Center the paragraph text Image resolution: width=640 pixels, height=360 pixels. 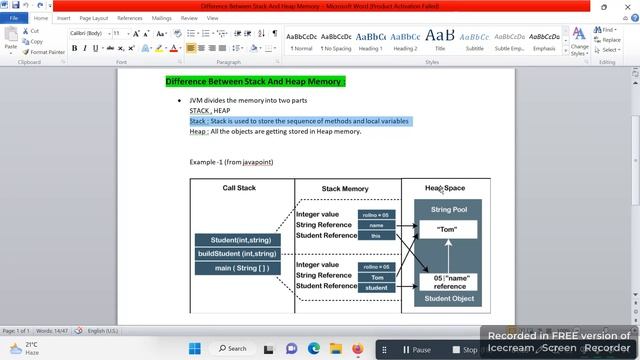click(x=201, y=48)
